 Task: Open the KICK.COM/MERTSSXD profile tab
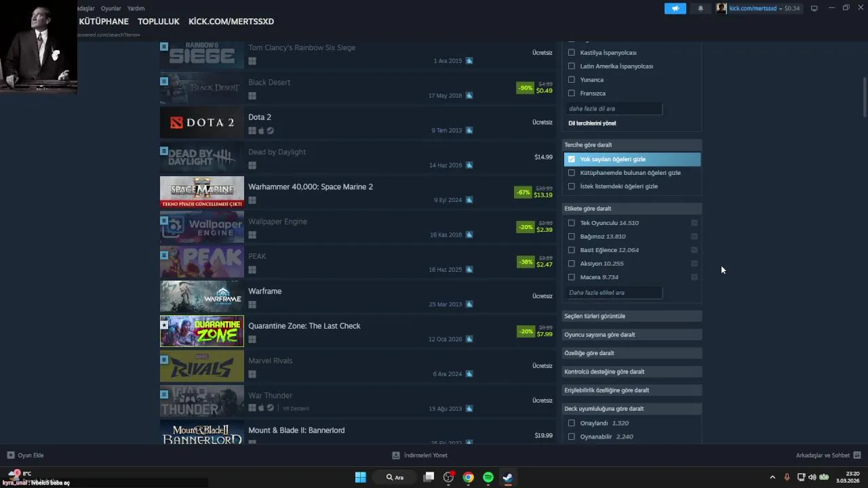(231, 22)
